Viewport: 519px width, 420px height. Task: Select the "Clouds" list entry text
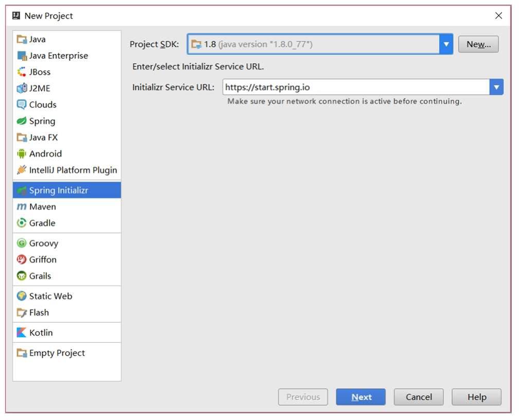coord(43,104)
